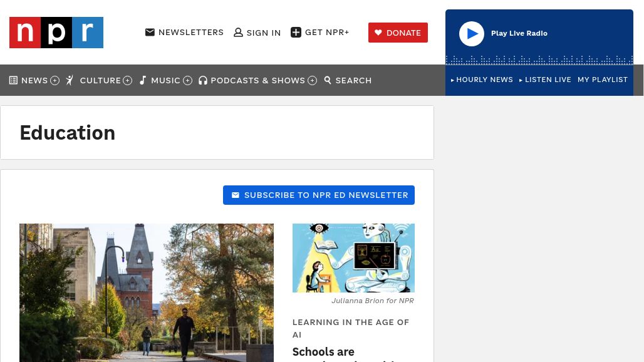Click Julianna Brion for NPR credit
This screenshot has width=644, height=362.
click(x=373, y=301)
